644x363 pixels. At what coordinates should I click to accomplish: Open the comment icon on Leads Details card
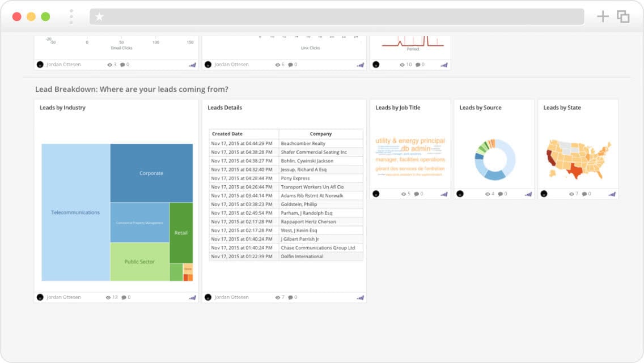pos(291,297)
